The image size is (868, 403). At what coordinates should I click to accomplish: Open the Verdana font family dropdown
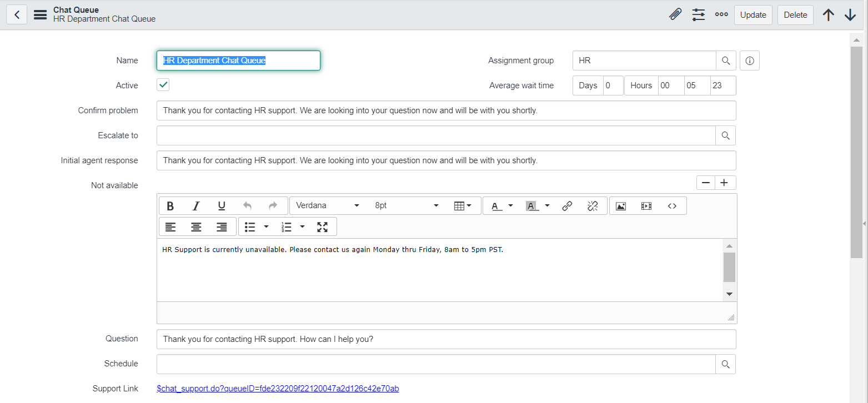pos(328,206)
